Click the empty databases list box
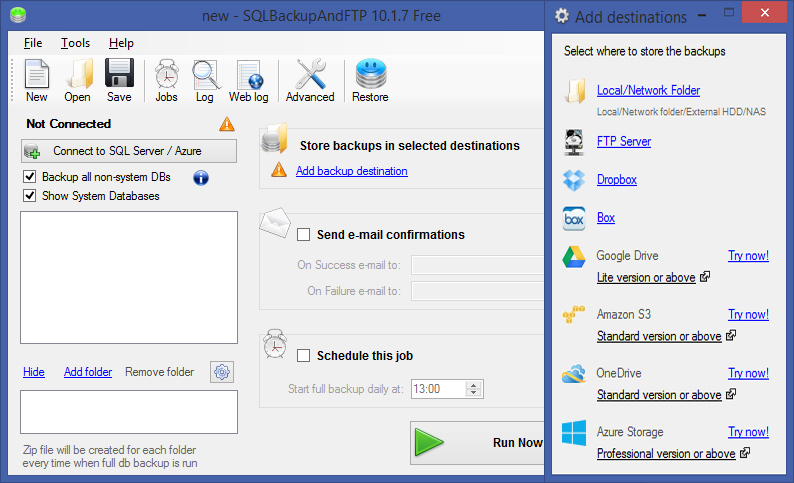The height and width of the screenshot is (483, 794). point(129,277)
